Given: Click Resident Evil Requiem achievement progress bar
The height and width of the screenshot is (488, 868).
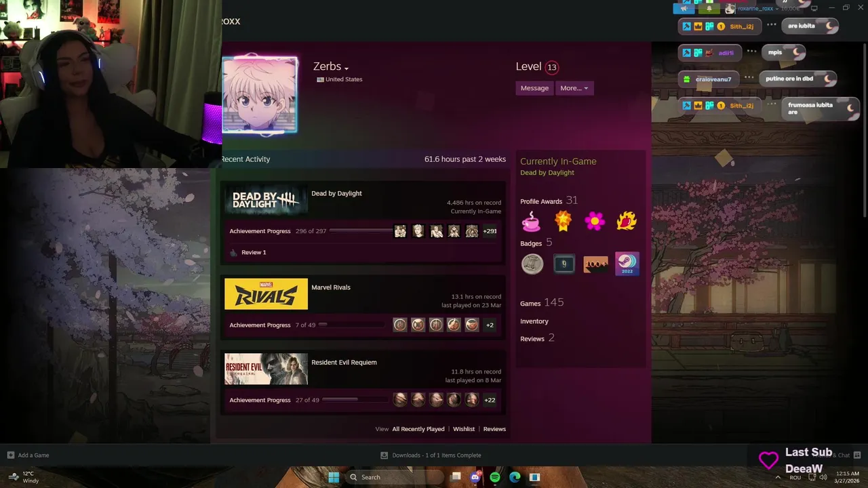Looking at the screenshot, I should tap(355, 400).
